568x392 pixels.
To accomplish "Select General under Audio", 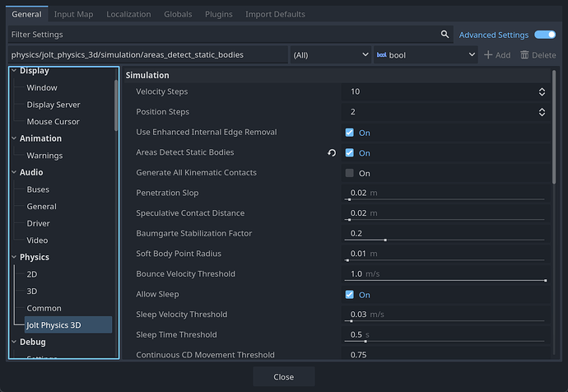I will click(x=42, y=207).
